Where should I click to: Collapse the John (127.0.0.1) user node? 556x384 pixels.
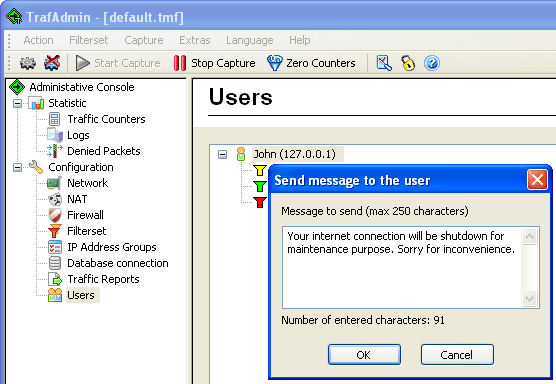pos(222,154)
